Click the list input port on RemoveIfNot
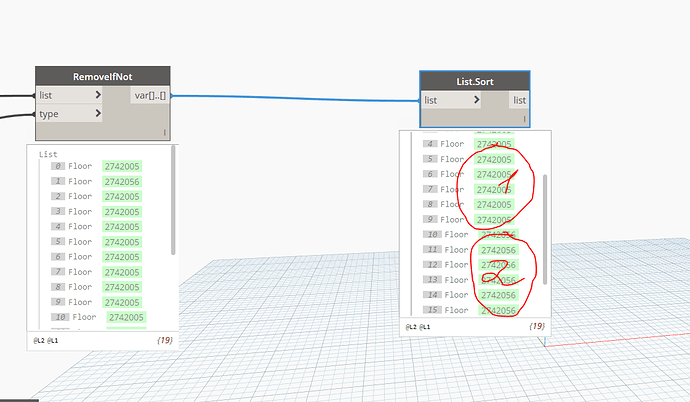 68,95
